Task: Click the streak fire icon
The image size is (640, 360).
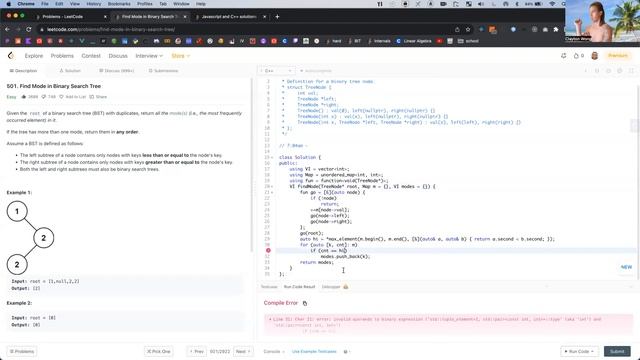Action: click(576, 56)
